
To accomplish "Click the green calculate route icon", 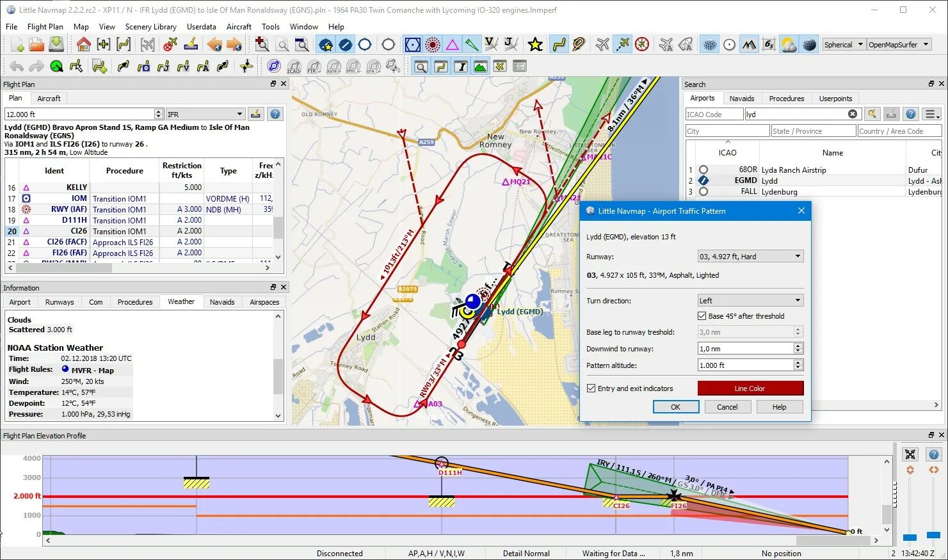I will 56,66.
